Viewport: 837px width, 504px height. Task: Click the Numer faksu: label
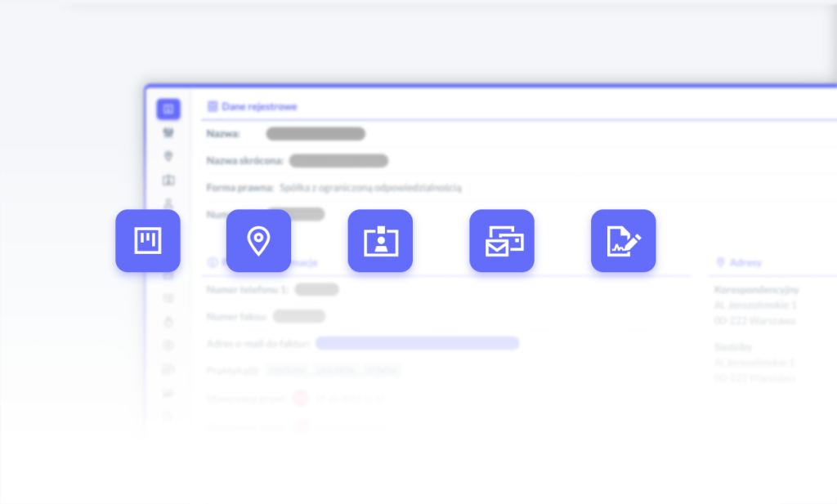tap(236, 317)
